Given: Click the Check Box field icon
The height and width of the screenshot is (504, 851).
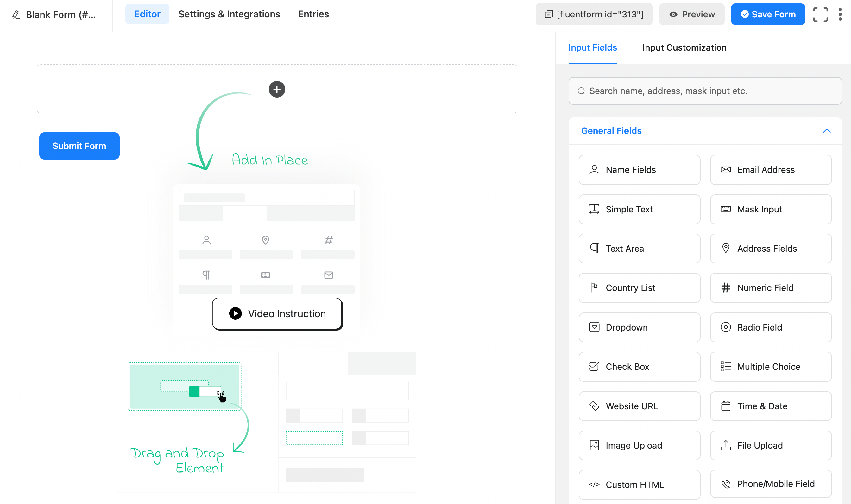Looking at the screenshot, I should 594,367.
